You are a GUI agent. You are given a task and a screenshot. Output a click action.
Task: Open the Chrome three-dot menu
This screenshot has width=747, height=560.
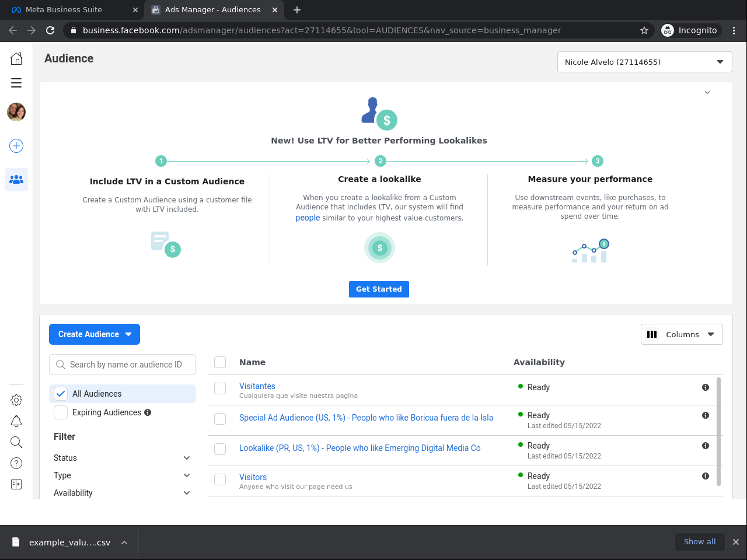(x=734, y=30)
